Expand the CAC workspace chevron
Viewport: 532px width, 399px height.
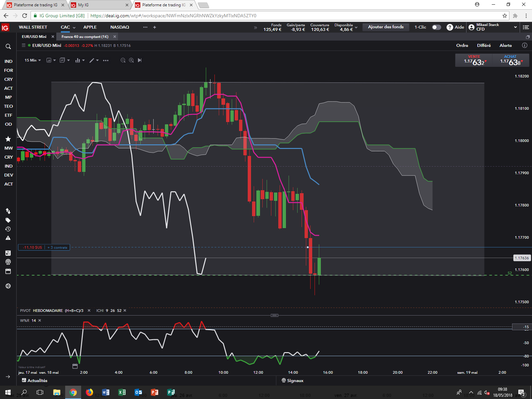tap(74, 28)
